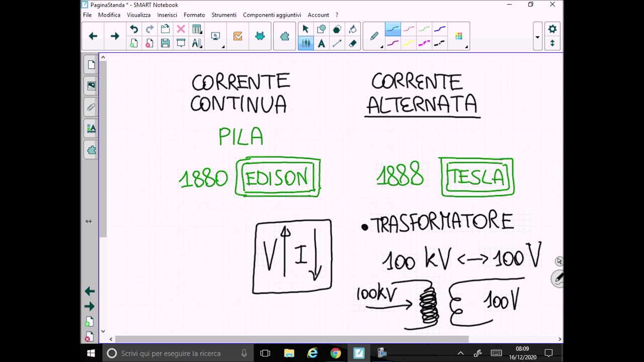
Task: Click the Undo icon
Action: coord(134,29)
